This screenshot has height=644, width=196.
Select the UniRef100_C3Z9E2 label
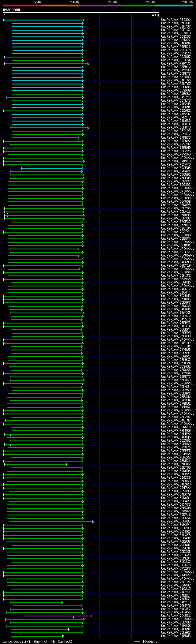coord(176,111)
